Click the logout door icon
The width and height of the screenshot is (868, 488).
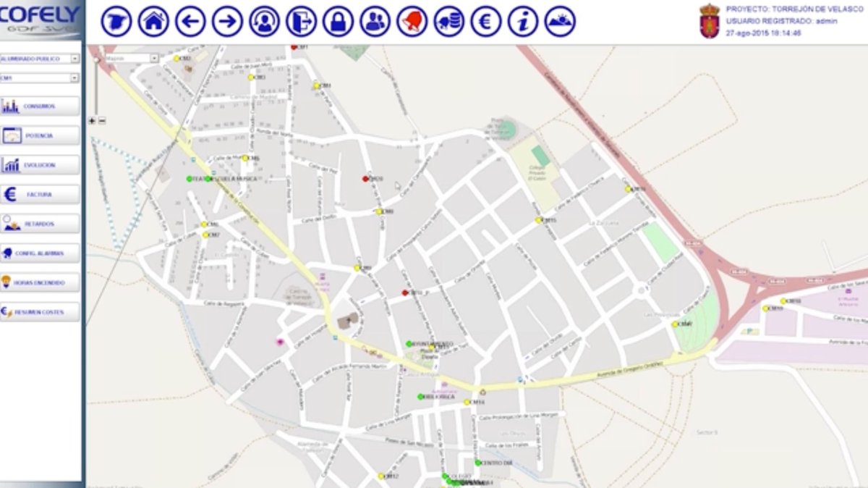(302, 20)
